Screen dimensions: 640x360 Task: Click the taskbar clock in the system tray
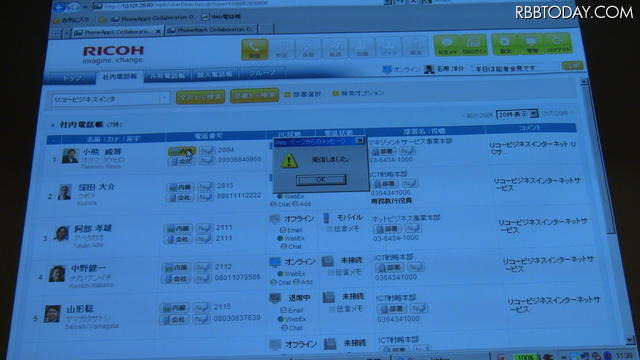[x=624, y=356]
